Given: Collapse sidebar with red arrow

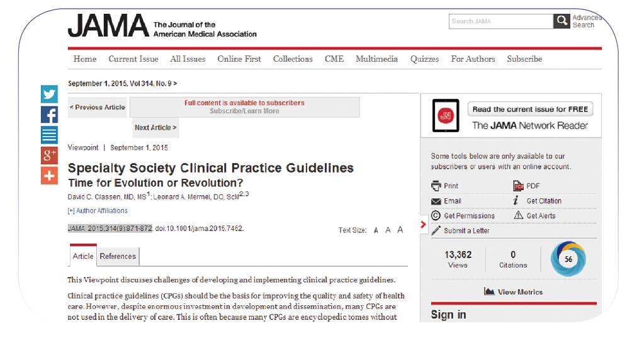Looking at the screenshot, I should (x=423, y=224).
